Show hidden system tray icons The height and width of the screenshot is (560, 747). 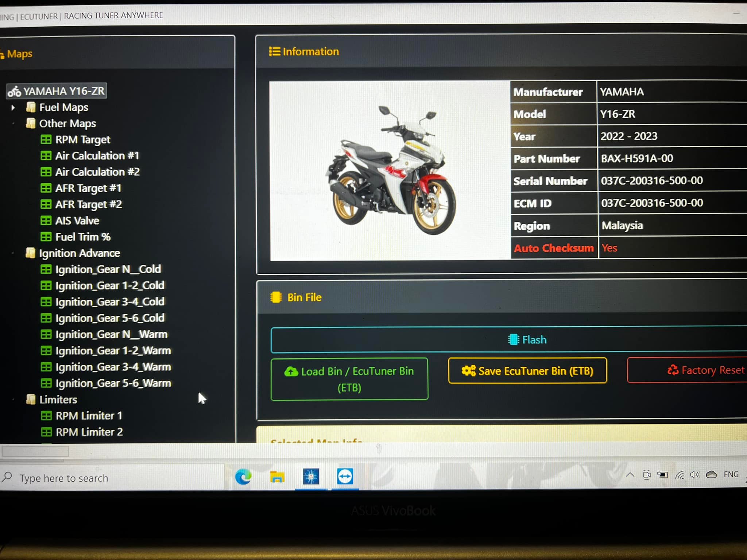click(630, 475)
